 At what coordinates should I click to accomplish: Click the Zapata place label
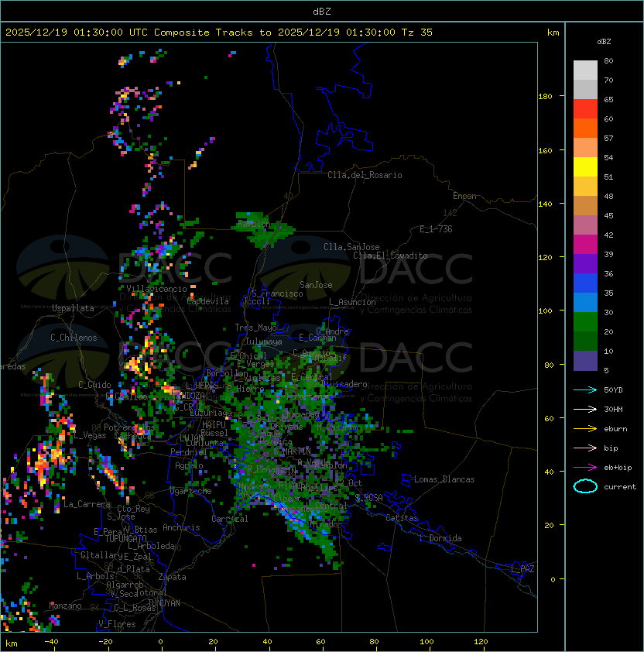172,577
